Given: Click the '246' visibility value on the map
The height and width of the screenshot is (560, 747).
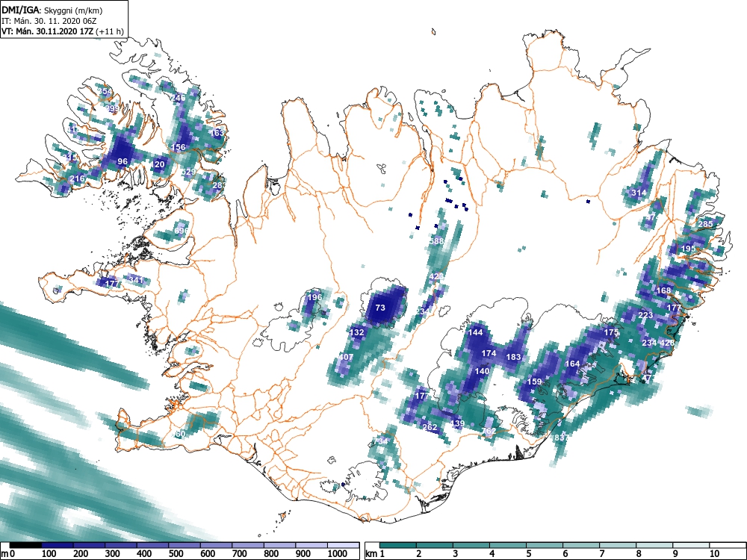Looking at the screenshot, I should 178,98.
